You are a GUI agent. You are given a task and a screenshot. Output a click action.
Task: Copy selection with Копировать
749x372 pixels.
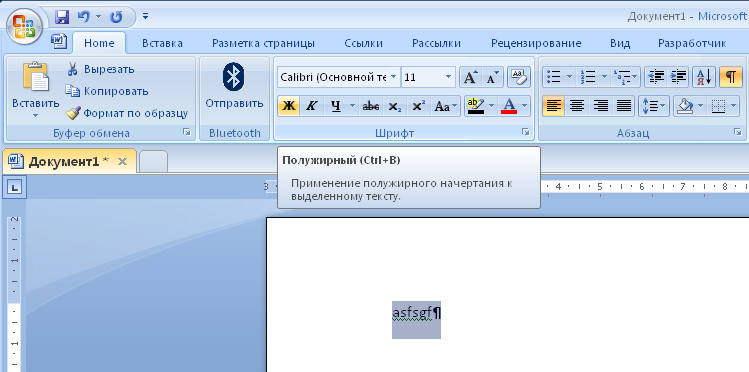(x=107, y=91)
